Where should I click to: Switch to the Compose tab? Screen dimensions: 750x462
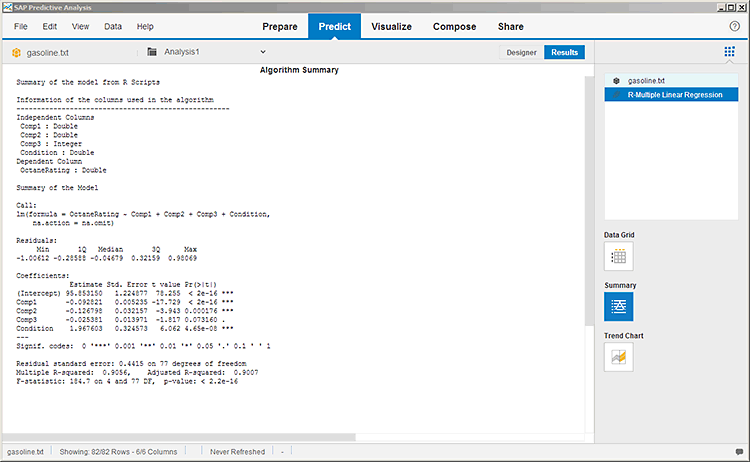click(454, 27)
